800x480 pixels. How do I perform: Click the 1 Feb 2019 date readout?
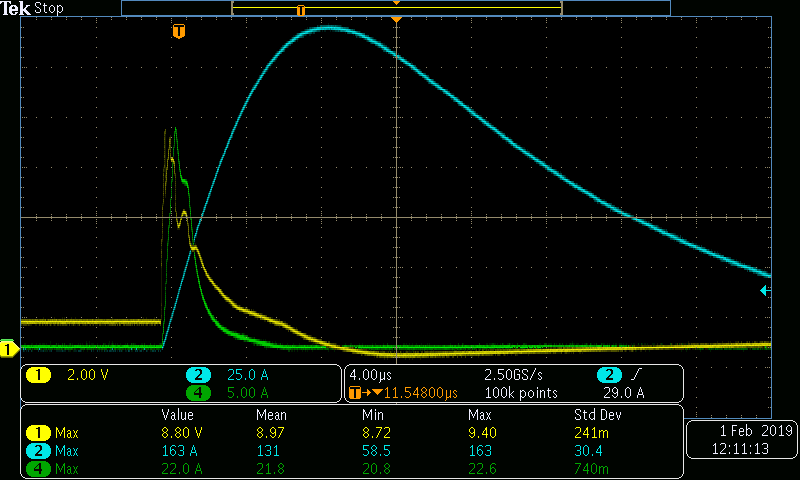pyautogui.click(x=756, y=431)
